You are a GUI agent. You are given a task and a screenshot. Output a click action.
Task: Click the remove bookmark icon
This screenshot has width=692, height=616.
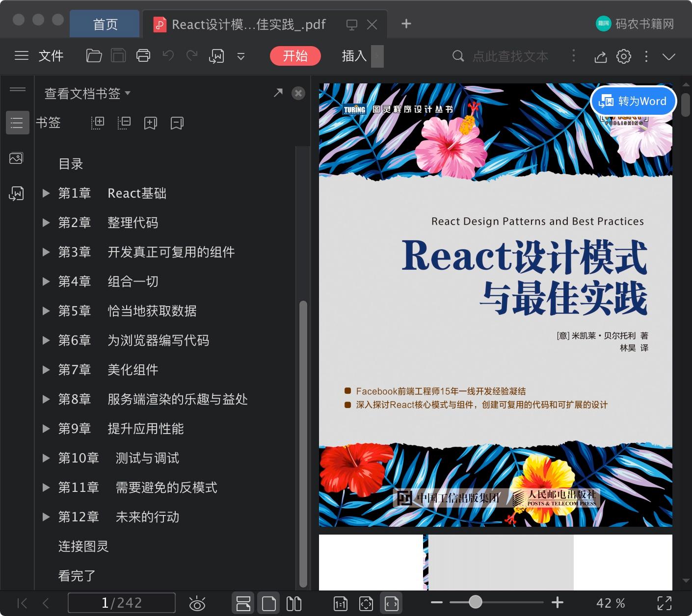(177, 123)
